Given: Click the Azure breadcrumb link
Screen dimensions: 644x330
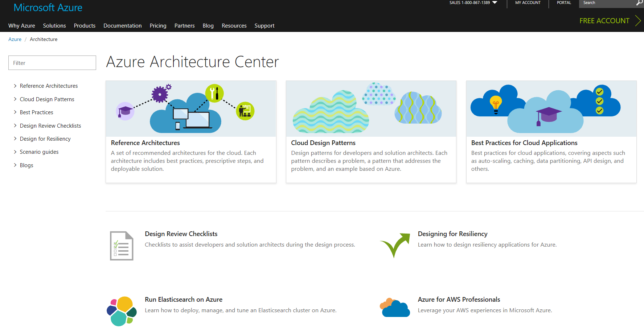Looking at the screenshot, I should (15, 39).
